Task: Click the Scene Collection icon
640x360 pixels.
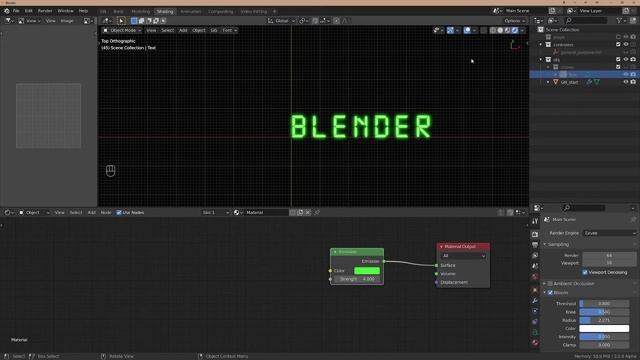Action: coord(541,30)
